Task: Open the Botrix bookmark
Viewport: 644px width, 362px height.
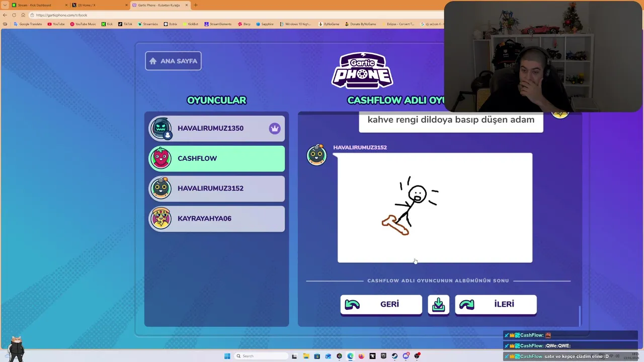Action: click(171, 24)
